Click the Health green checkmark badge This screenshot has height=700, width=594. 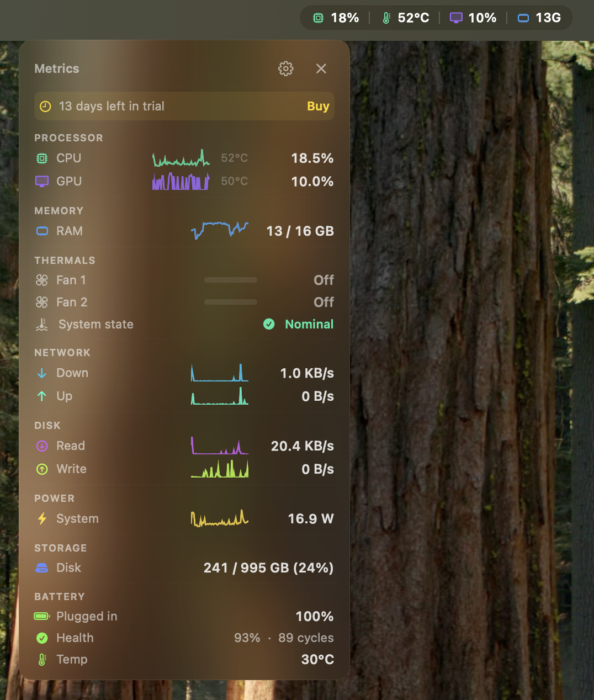(42, 638)
